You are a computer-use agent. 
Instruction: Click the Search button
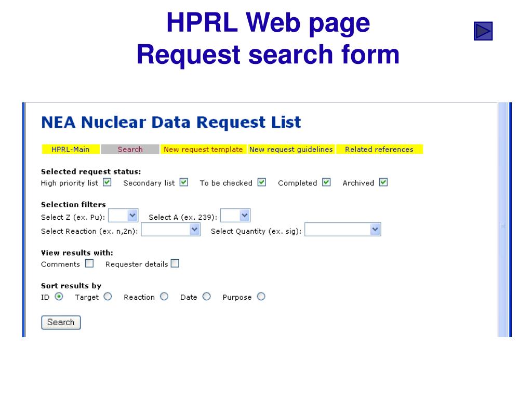[61, 322]
